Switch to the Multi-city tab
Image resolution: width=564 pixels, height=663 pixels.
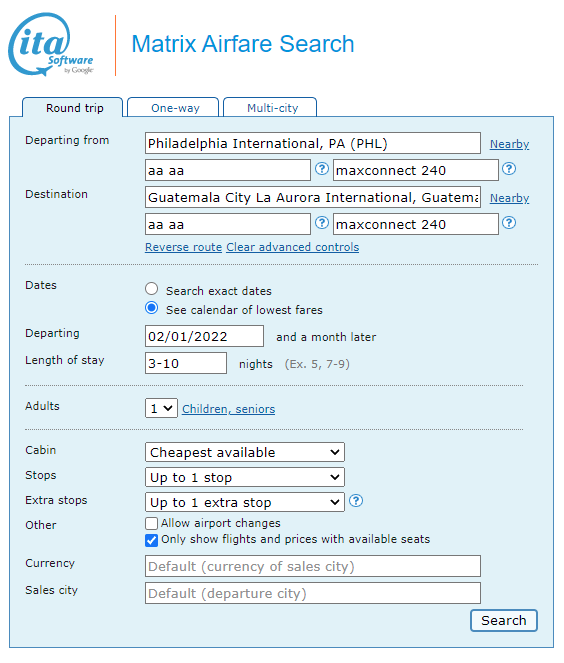270,107
